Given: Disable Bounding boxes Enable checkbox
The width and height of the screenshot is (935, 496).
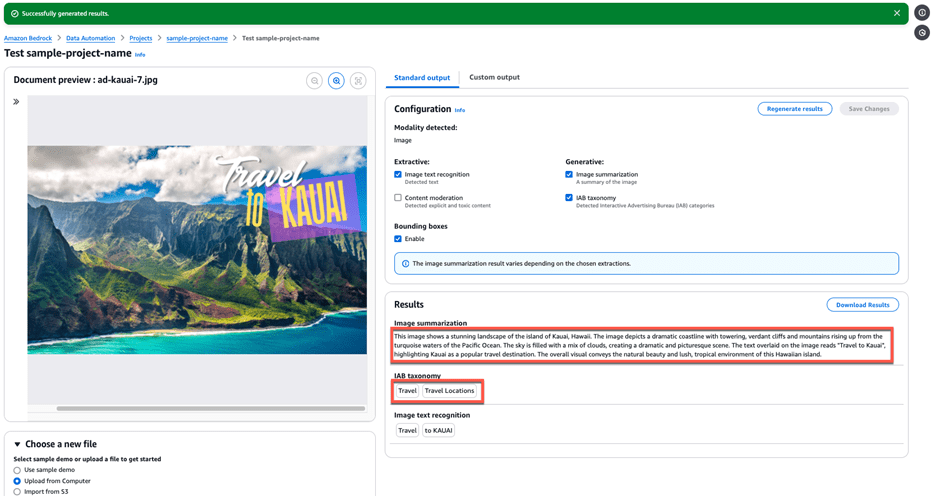Looking at the screenshot, I should click(398, 240).
